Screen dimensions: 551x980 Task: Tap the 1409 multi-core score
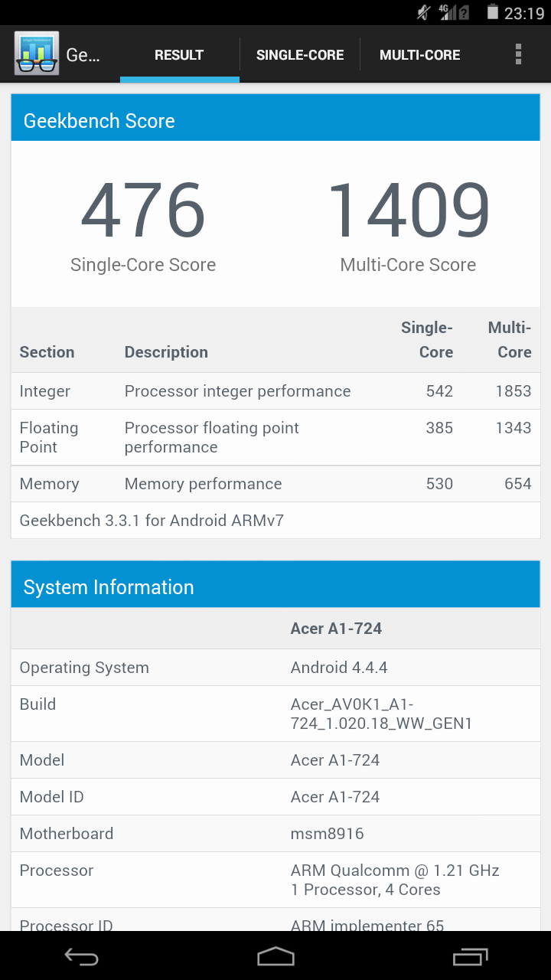(x=408, y=210)
